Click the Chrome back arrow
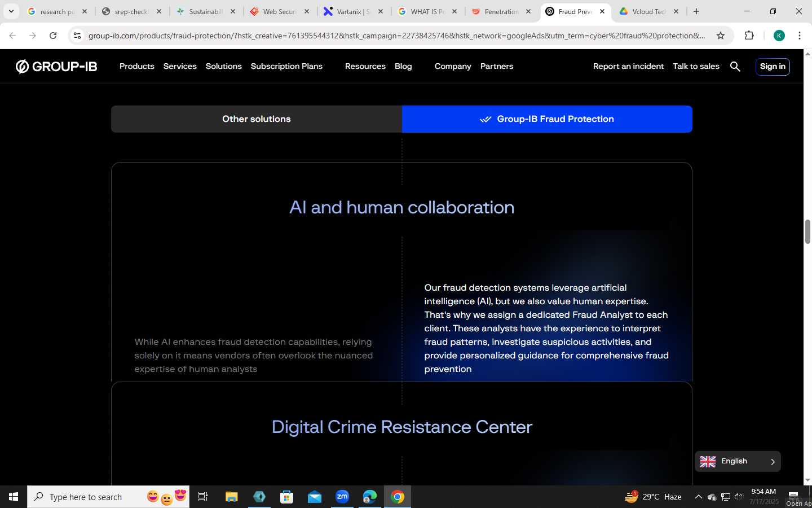 pyautogui.click(x=12, y=36)
